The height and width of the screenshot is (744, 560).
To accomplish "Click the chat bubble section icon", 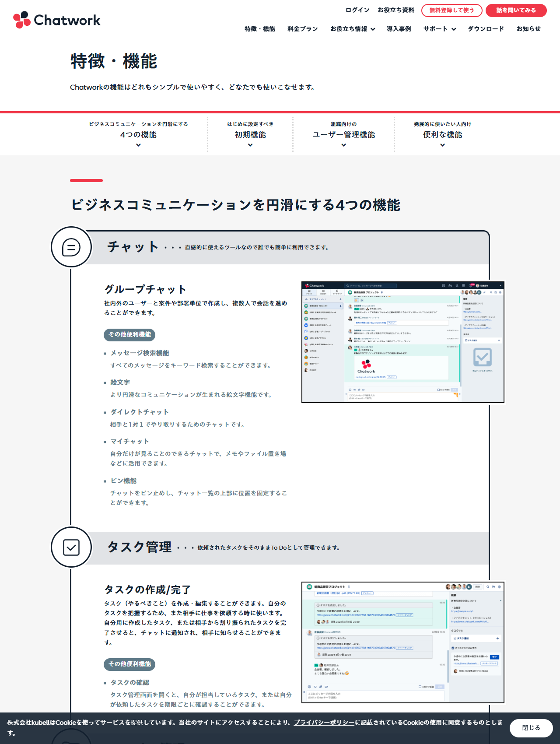I will tap(71, 247).
